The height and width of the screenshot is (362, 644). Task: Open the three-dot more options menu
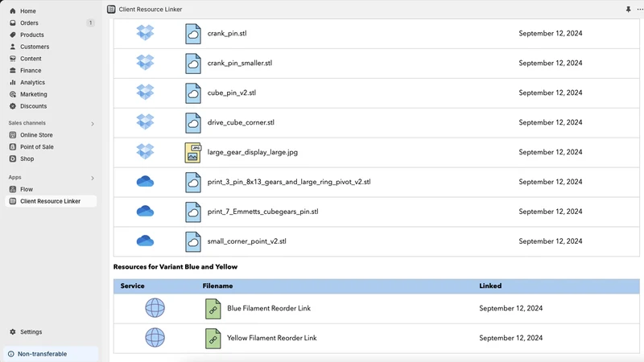[640, 9]
